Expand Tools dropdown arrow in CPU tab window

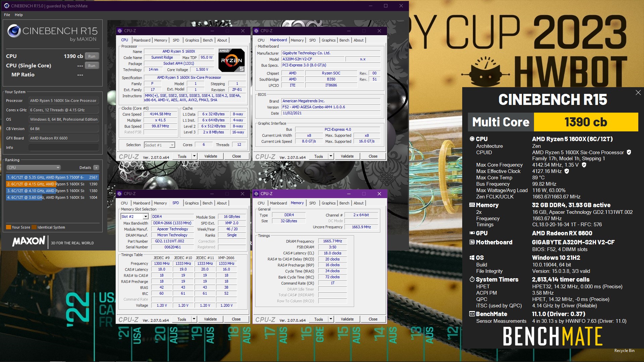coord(194,156)
